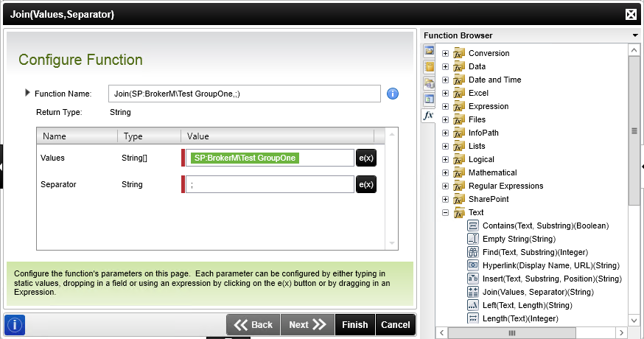Click the Next button
The image size is (644, 339).
pos(307,324)
